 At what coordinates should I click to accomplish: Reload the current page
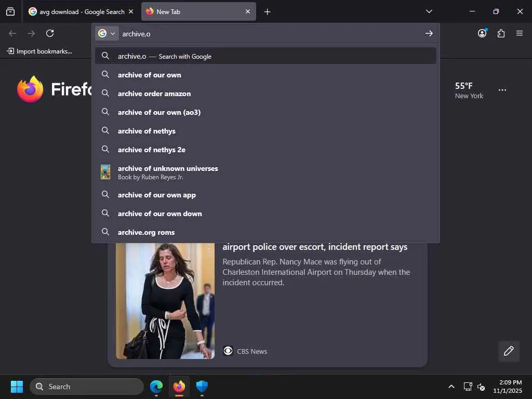(x=50, y=33)
